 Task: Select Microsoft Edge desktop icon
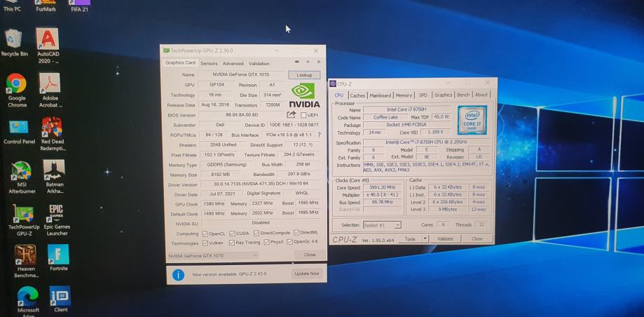coord(28,302)
